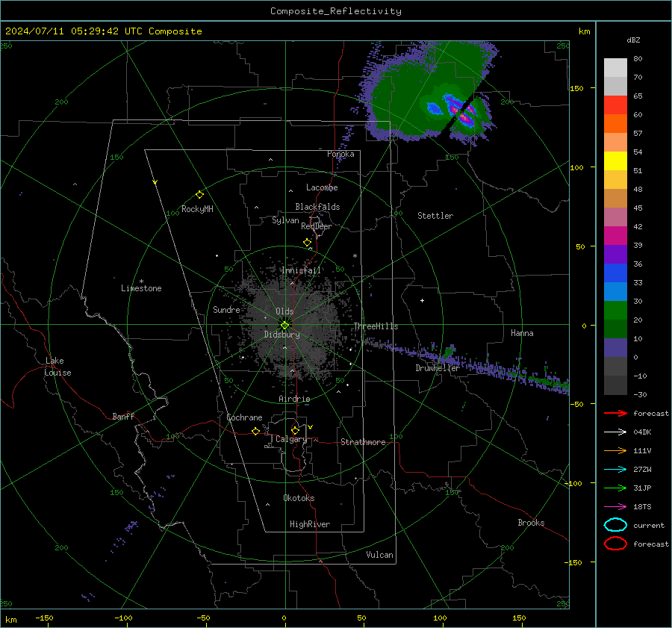Click the white 04DK arrow in the legend
The height and width of the screenshot is (628, 672).
tap(615, 432)
